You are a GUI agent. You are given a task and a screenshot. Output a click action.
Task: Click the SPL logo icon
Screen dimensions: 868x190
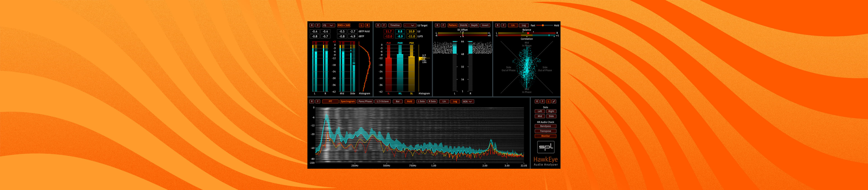tap(545, 147)
